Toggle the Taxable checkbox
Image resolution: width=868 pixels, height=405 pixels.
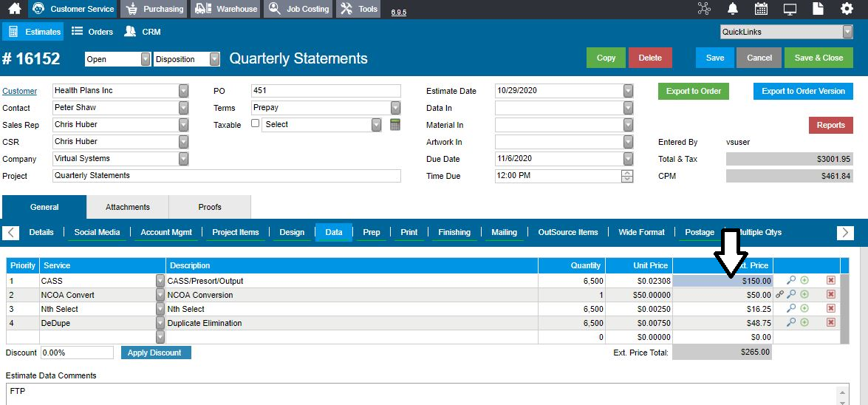point(255,123)
